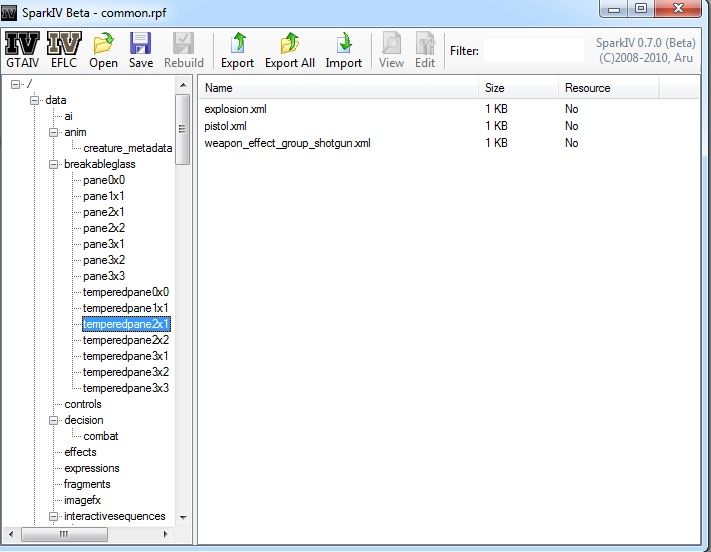711x552 pixels.
Task: Collapse the decision folder node
Action: tap(54, 420)
